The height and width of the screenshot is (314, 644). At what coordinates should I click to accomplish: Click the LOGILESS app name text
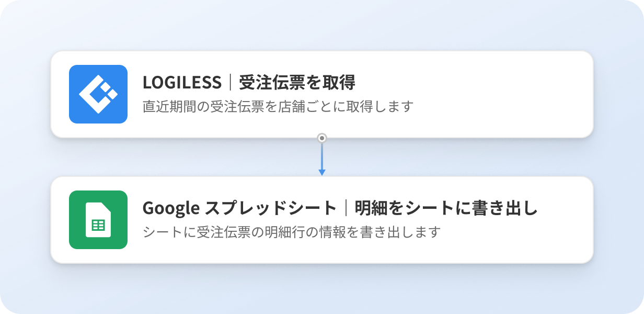point(182,83)
